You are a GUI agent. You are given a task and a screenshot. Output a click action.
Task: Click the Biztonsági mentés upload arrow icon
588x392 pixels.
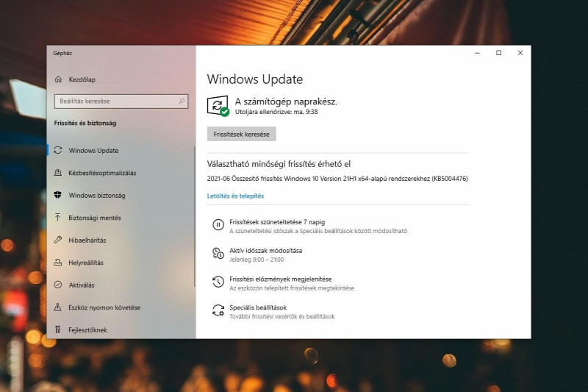(58, 217)
